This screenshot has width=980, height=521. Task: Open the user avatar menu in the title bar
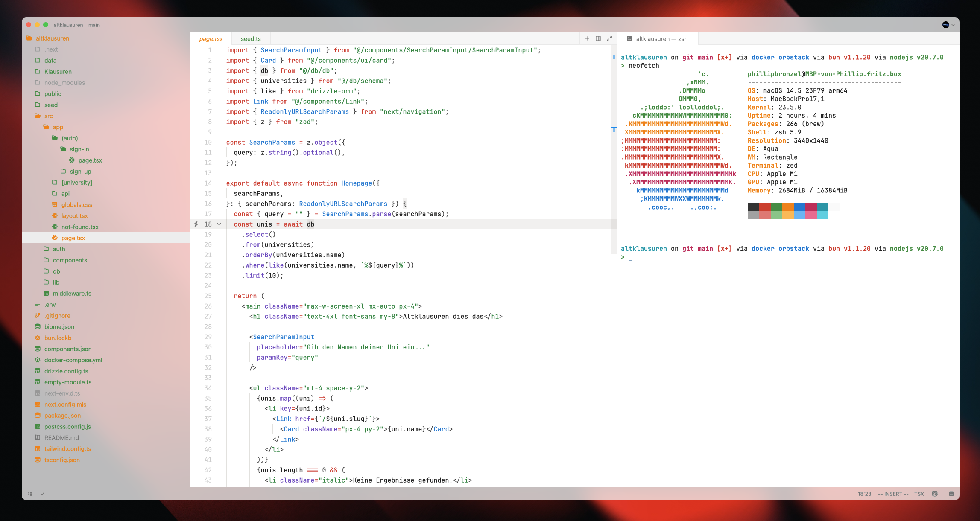pyautogui.click(x=948, y=25)
